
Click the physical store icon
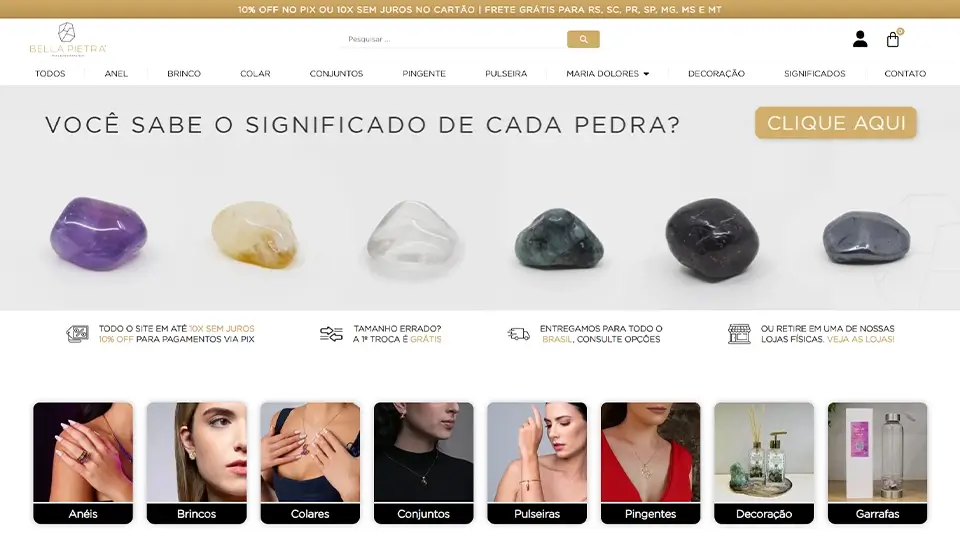pos(739,334)
